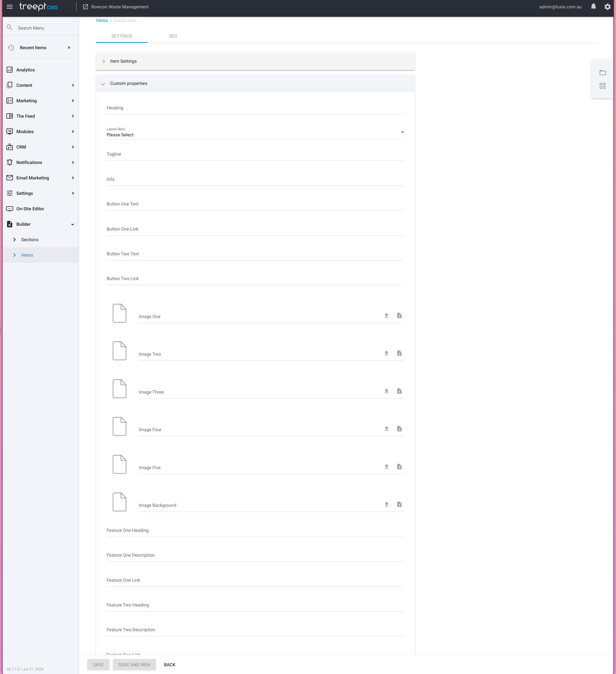Browse file manager for Image Five
The width and height of the screenshot is (616, 674).
(399, 467)
